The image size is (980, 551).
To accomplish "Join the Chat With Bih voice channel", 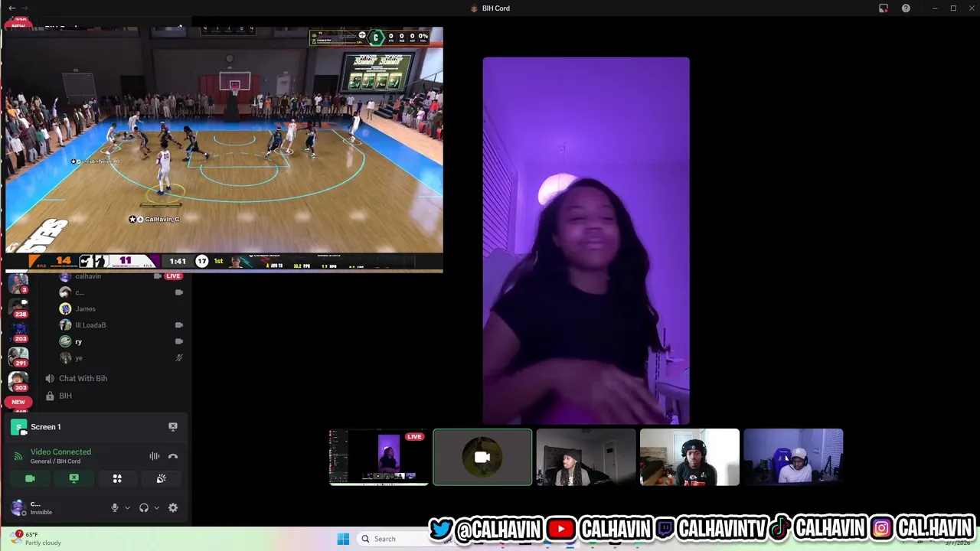I will pos(83,378).
